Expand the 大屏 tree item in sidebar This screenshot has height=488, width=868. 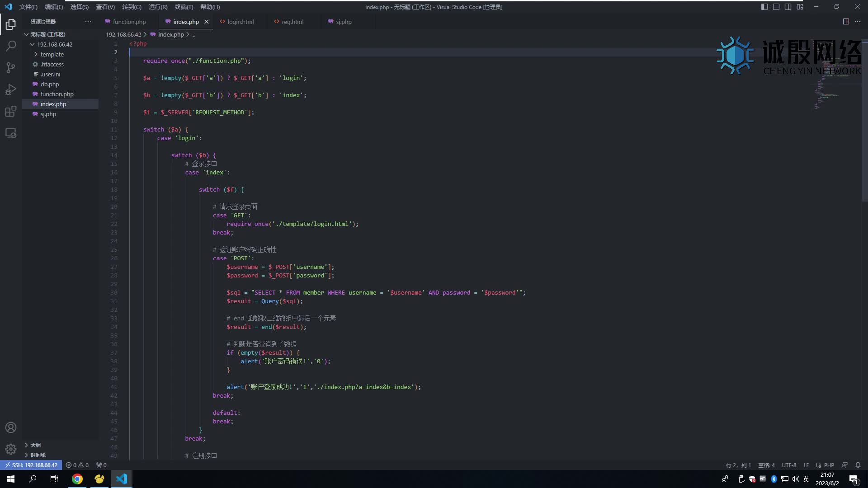click(x=26, y=445)
